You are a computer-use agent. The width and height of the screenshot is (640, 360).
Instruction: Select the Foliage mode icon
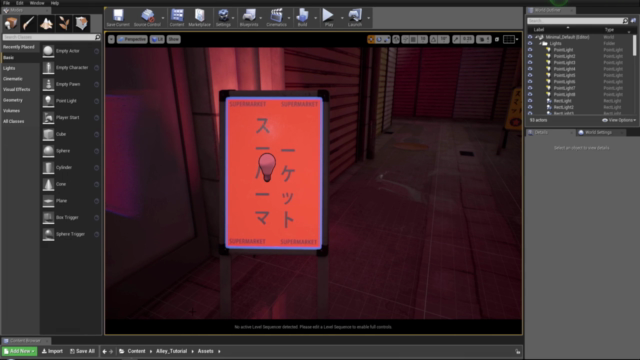pos(64,23)
